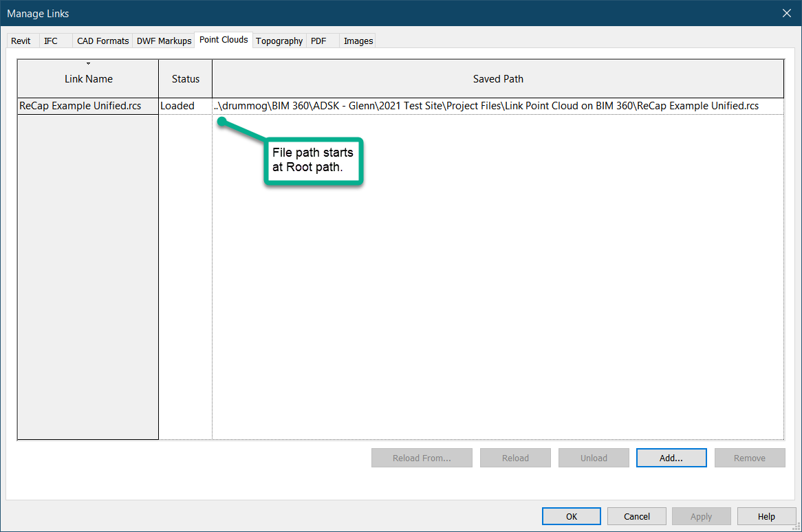This screenshot has width=802, height=532.
Task: Go to the DWF Markups tab
Action: pos(164,41)
